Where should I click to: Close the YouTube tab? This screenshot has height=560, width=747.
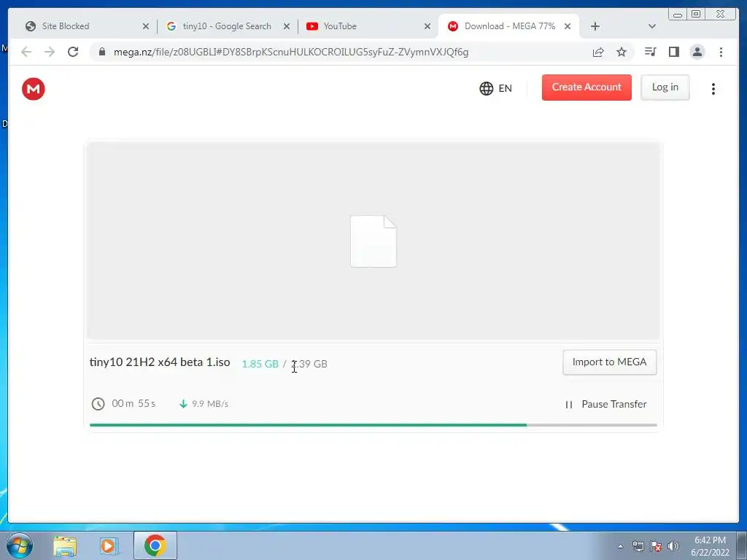coord(427,27)
